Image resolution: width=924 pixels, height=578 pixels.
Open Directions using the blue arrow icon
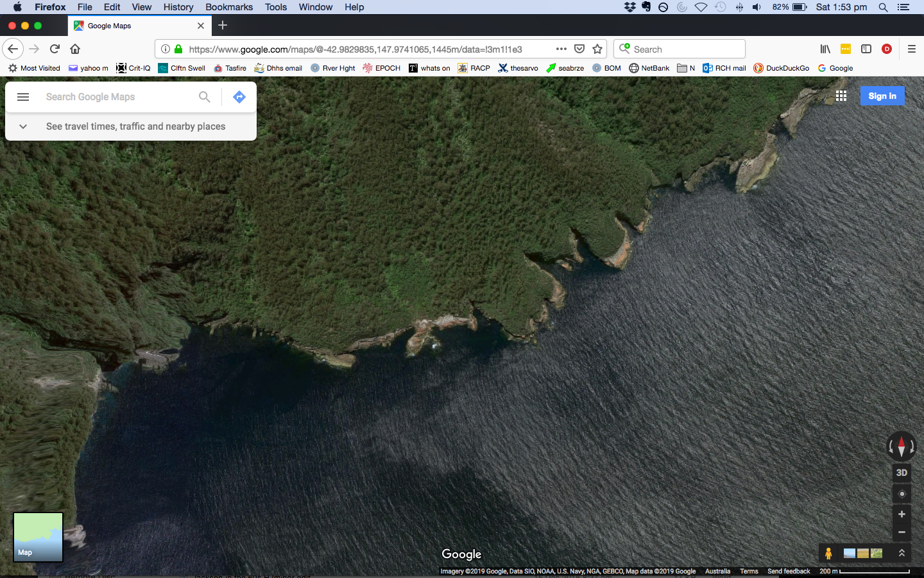[239, 97]
